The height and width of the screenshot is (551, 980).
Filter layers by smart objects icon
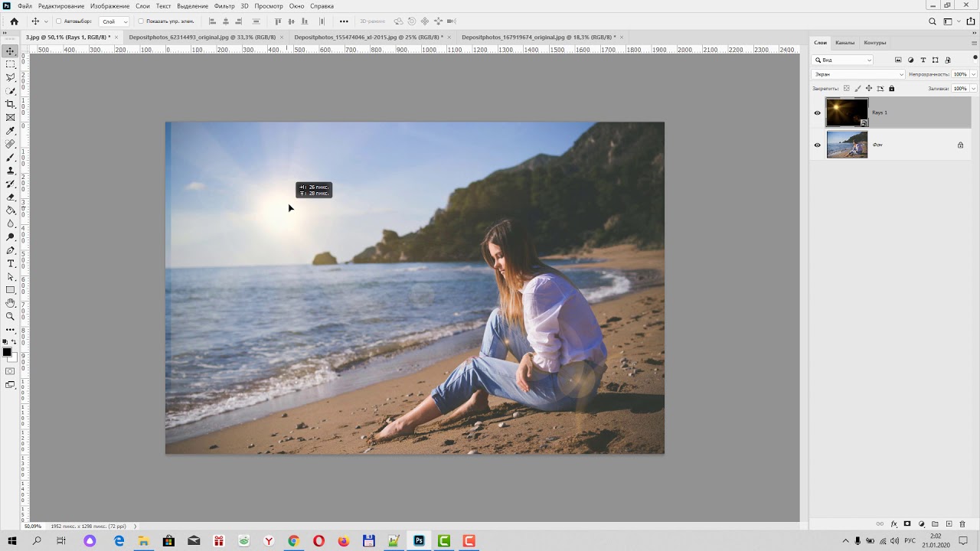click(x=948, y=60)
